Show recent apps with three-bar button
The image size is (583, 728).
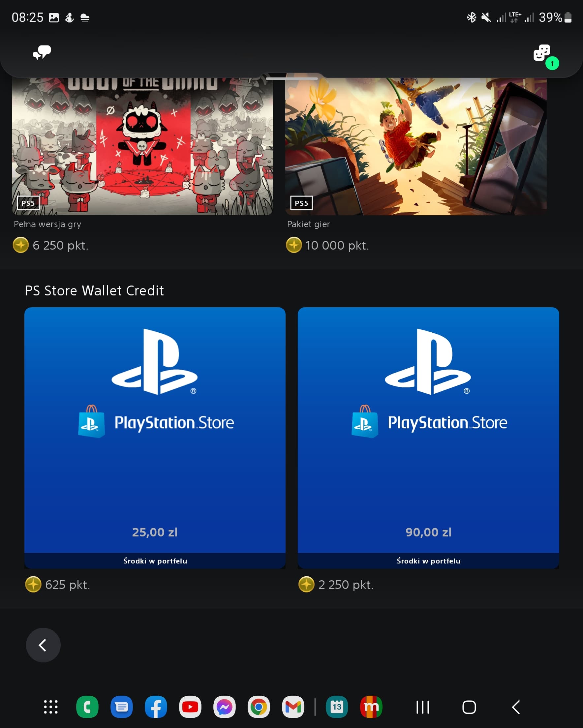(x=422, y=707)
